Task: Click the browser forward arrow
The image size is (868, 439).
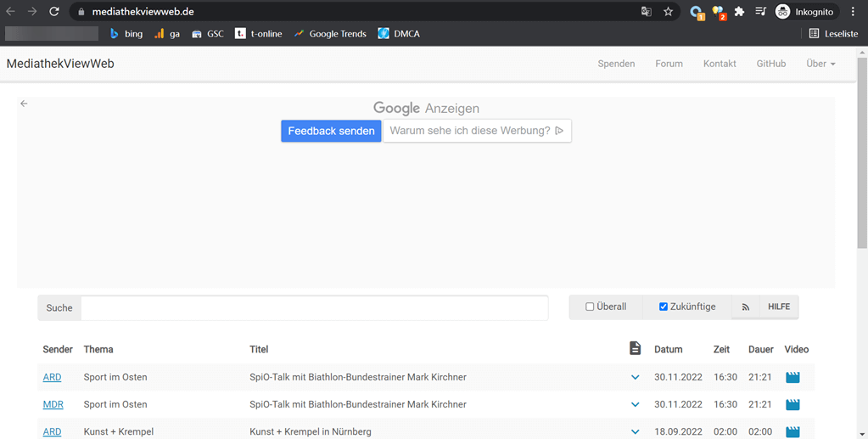Action: 32,12
